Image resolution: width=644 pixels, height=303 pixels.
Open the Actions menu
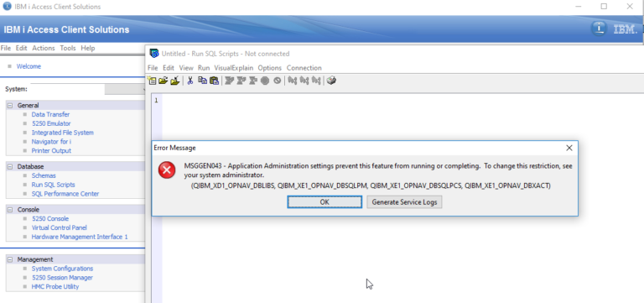click(x=44, y=48)
